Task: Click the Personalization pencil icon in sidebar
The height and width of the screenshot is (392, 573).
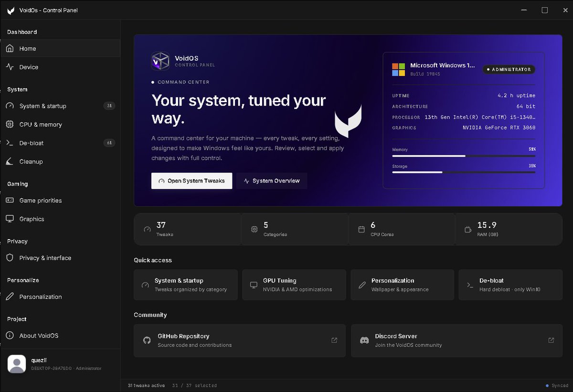Action: (x=10, y=297)
